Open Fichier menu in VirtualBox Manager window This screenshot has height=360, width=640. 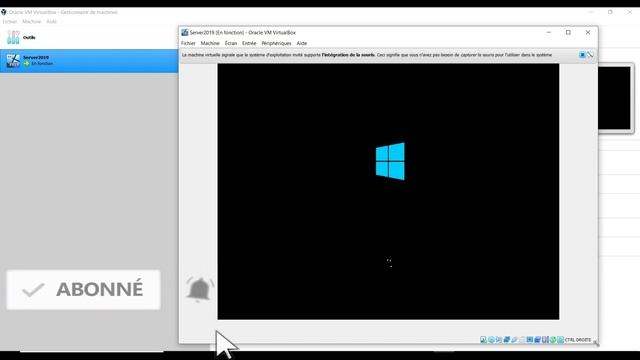point(10,22)
